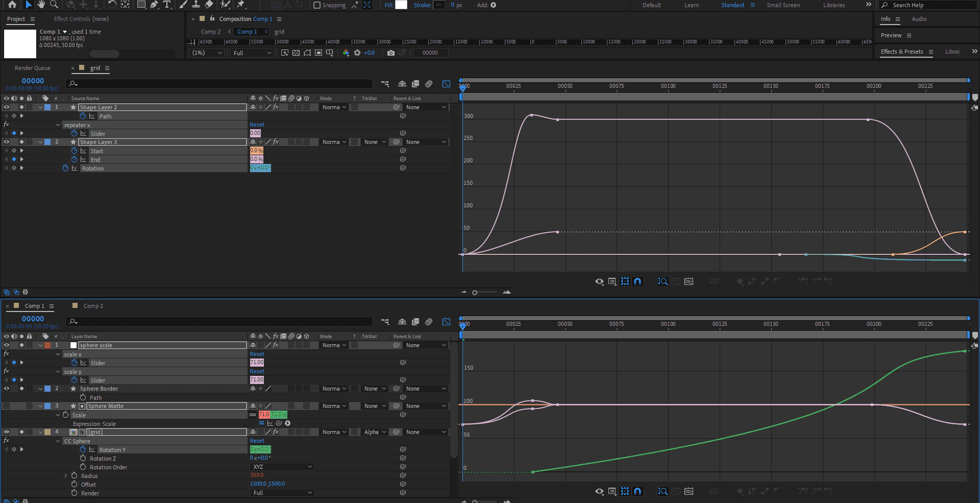Enable the Snapping checkbox
The width and height of the screenshot is (980, 503).
tap(317, 5)
